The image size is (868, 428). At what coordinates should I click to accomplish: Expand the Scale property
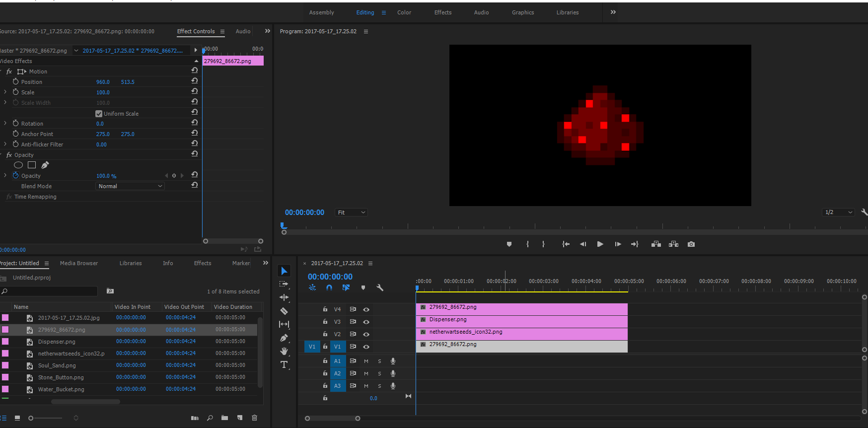(x=5, y=92)
